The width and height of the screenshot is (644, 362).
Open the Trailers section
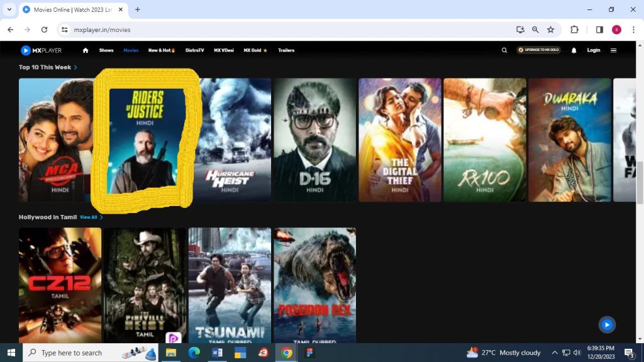point(286,50)
